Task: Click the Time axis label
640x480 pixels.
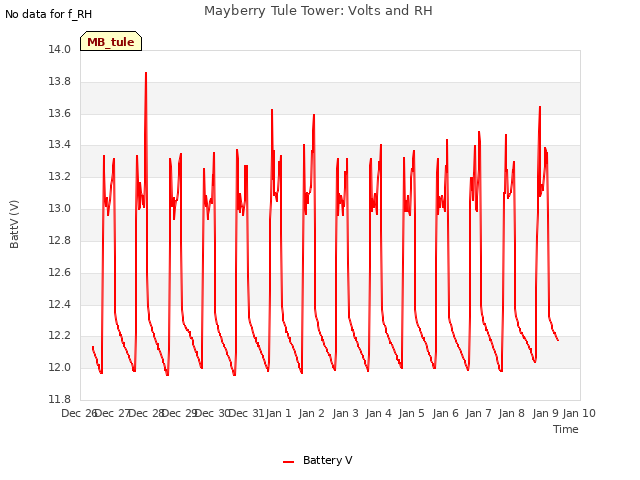Action: tap(566, 429)
